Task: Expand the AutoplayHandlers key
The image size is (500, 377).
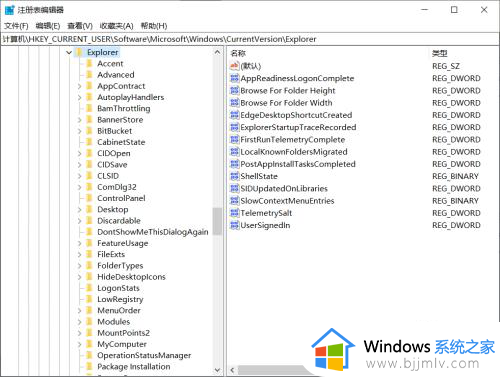Action: point(79,98)
